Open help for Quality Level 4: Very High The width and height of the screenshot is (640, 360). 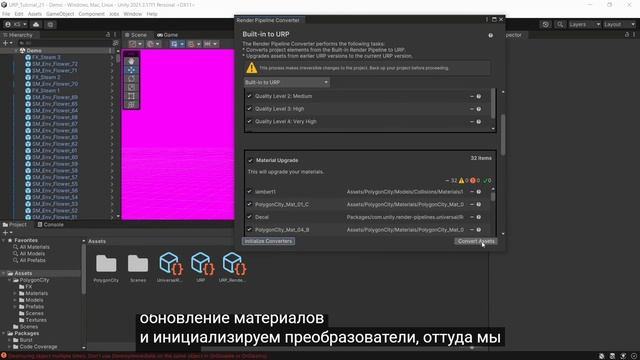pos(479,122)
